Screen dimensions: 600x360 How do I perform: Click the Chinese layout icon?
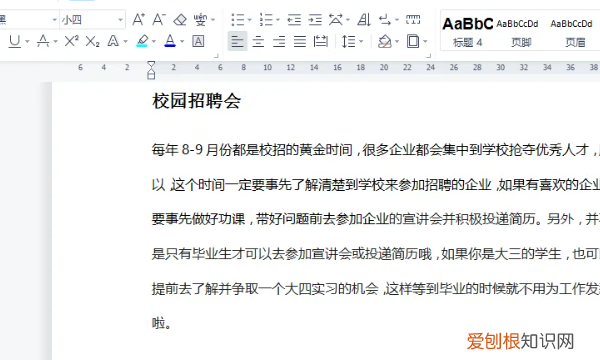click(x=336, y=20)
